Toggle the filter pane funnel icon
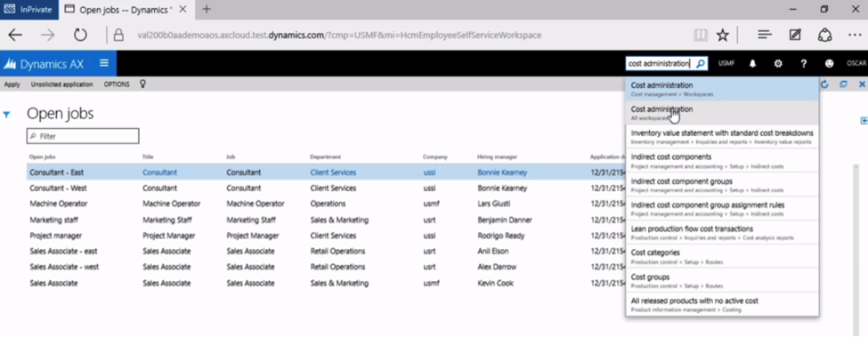This screenshot has width=868, height=337. click(x=6, y=115)
